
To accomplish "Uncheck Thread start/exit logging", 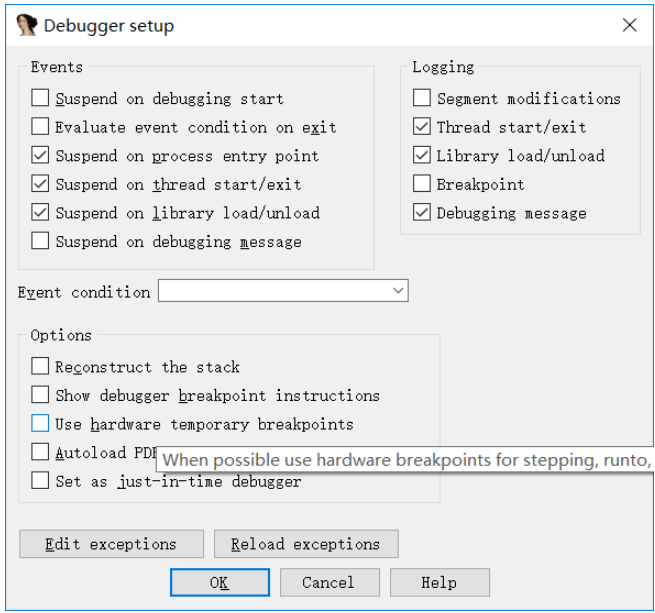I will (422, 127).
